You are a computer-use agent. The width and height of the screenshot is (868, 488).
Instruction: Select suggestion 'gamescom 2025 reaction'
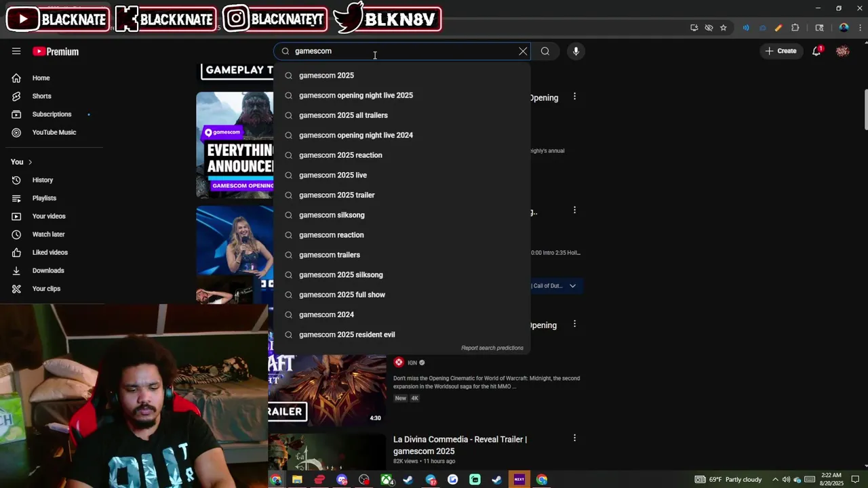[x=401, y=155]
